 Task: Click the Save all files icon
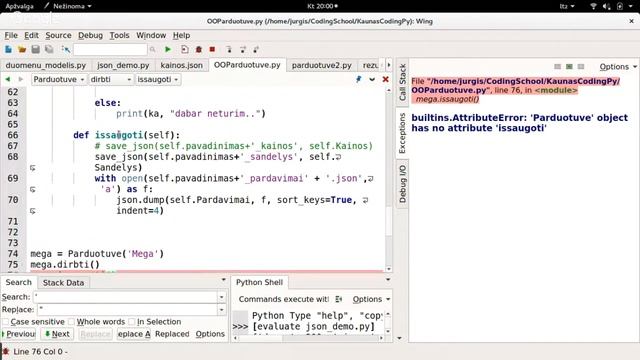pos(49,49)
